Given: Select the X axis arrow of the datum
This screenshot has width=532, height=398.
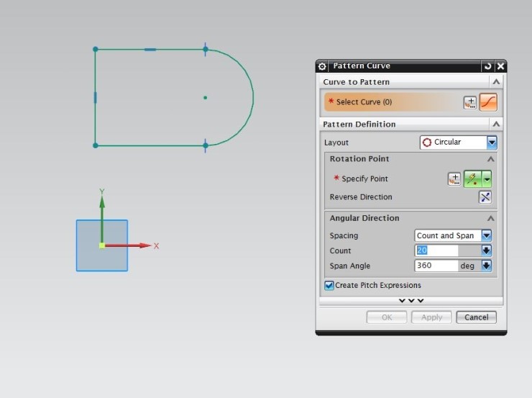Looking at the screenshot, I should [x=129, y=245].
